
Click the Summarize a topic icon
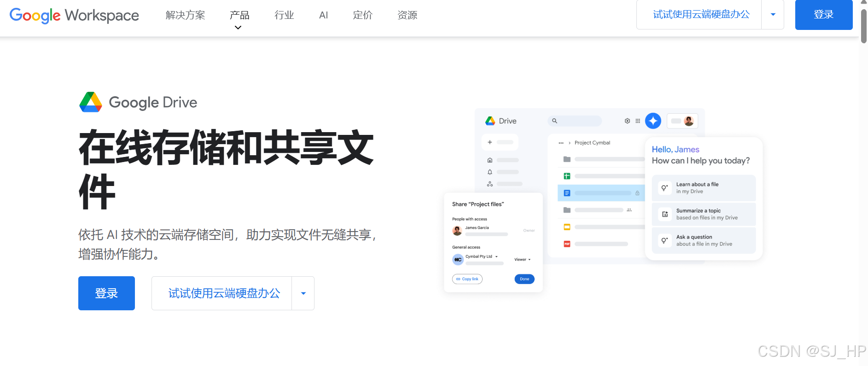click(664, 214)
